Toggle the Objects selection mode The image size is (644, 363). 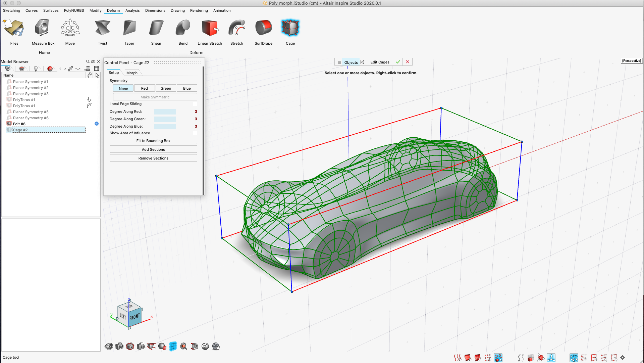pyautogui.click(x=351, y=62)
